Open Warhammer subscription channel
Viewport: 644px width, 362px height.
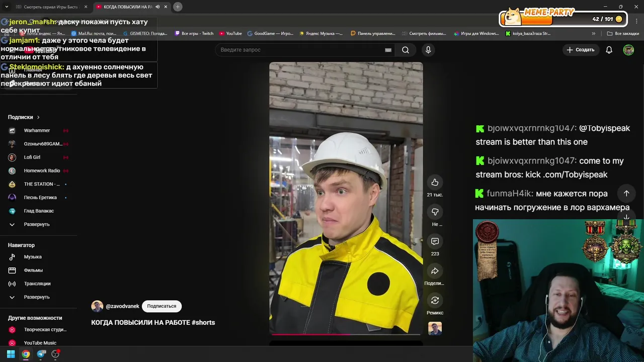[x=38, y=131]
